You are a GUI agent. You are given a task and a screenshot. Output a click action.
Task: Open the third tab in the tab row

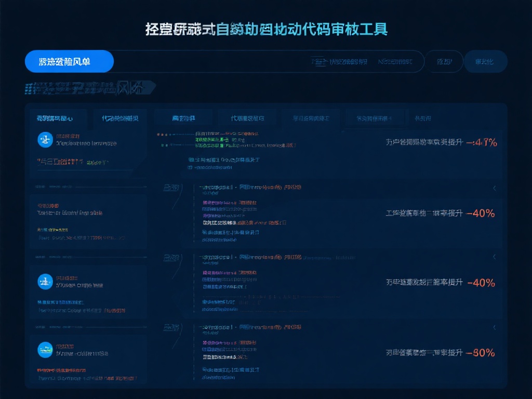pyautogui.click(x=183, y=118)
